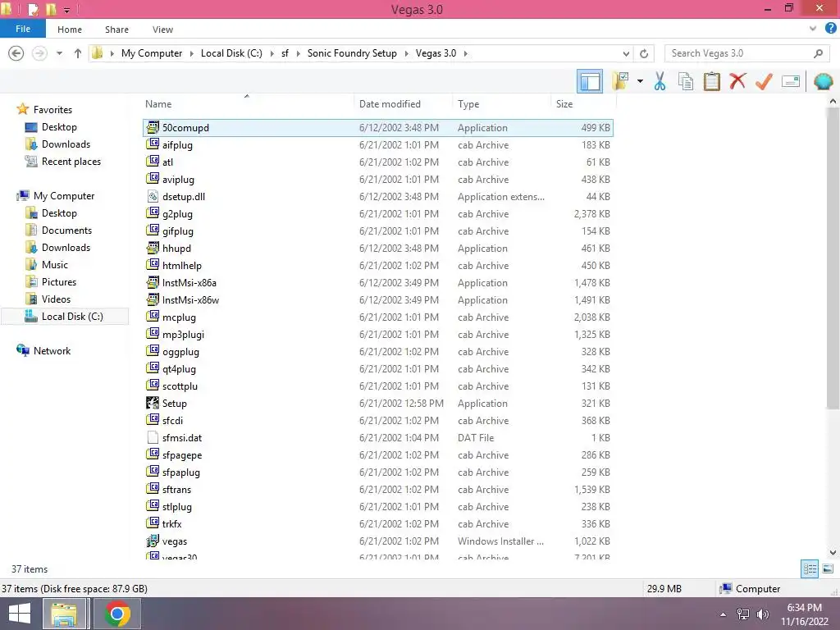Open Documents under My Computer
This screenshot has width=840, height=630.
click(66, 231)
